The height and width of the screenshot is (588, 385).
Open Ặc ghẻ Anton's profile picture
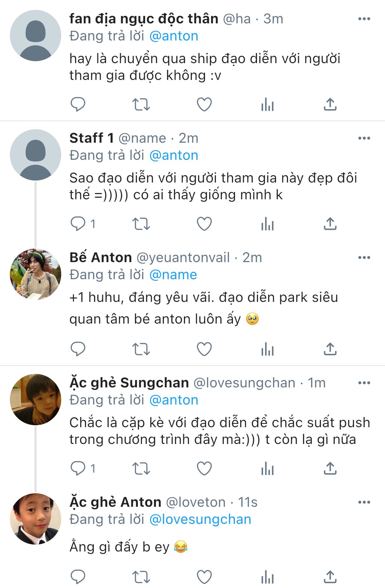[36, 519]
